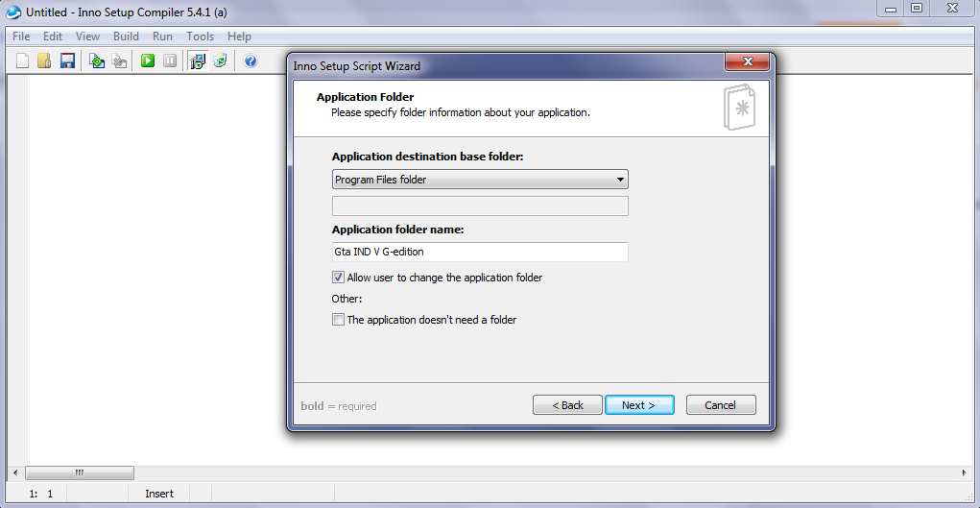Click the Insert mode status bar entry
Screen dimensions: 980x508
click(159, 494)
